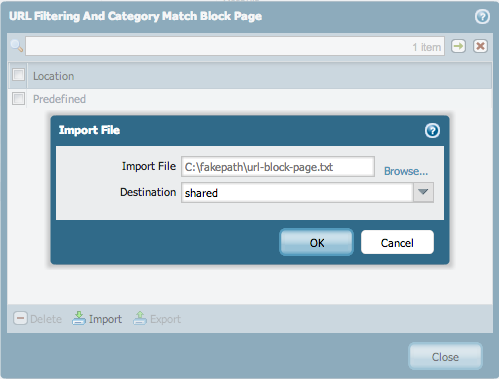Click the Location column header

[259, 76]
